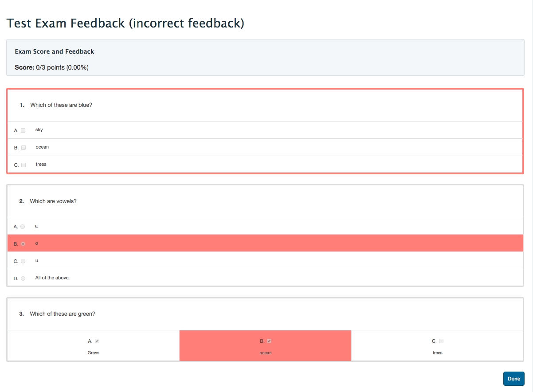Check the "trees" checkbox in the green question
The height and width of the screenshot is (392, 533).
pos(441,341)
